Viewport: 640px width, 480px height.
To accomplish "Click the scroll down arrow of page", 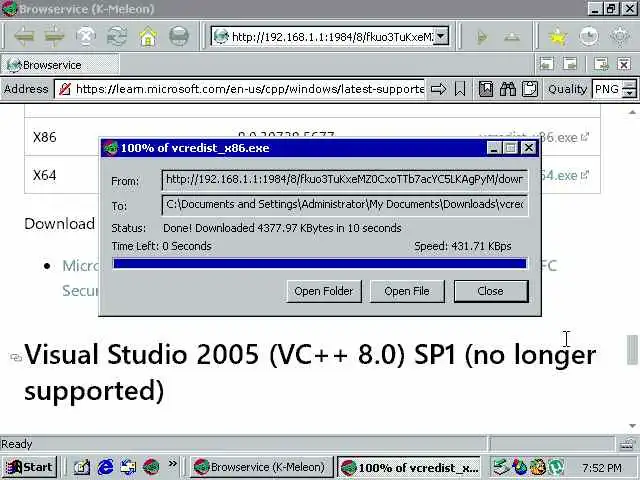I will coord(632,426).
